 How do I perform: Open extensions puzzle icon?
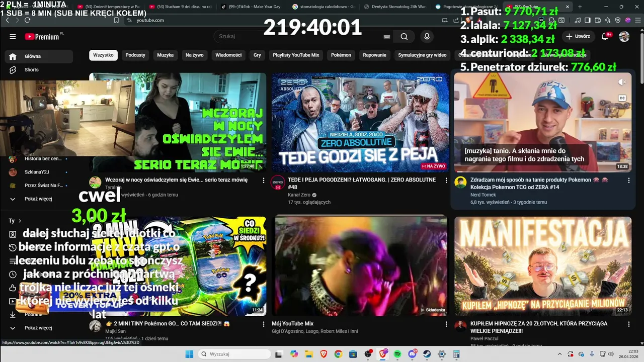point(552,20)
